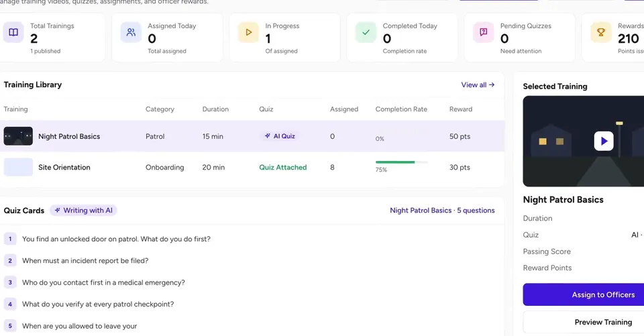Click the 0% completion rate value
This screenshot has width=644, height=336.
[380, 139]
